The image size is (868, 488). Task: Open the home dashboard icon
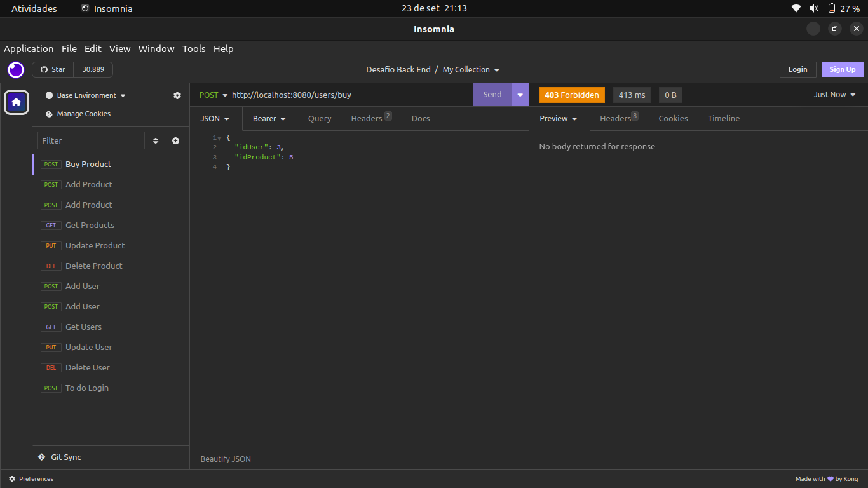[17, 102]
